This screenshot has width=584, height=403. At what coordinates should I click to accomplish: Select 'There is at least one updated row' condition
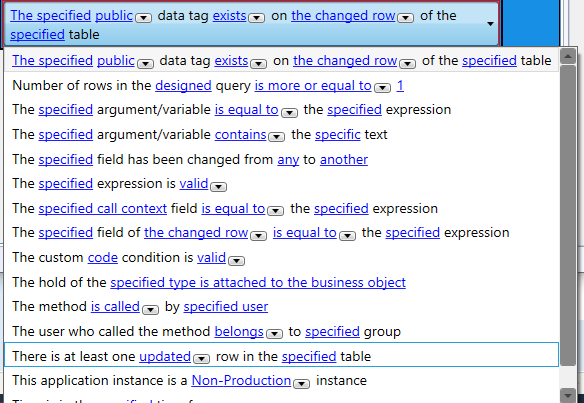click(281, 355)
